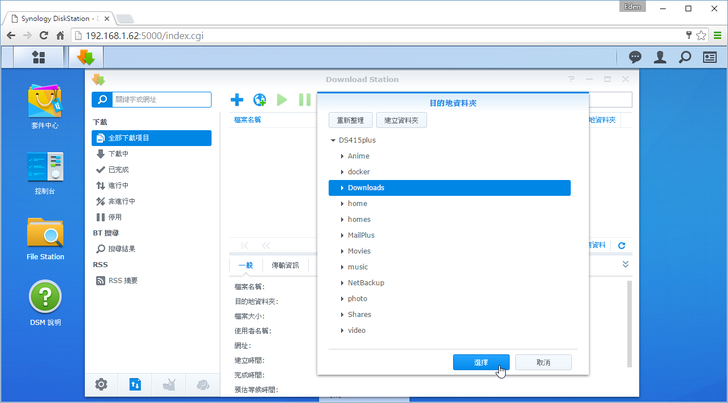Open the user account options icon
Screen dimensions: 728x403
660,58
